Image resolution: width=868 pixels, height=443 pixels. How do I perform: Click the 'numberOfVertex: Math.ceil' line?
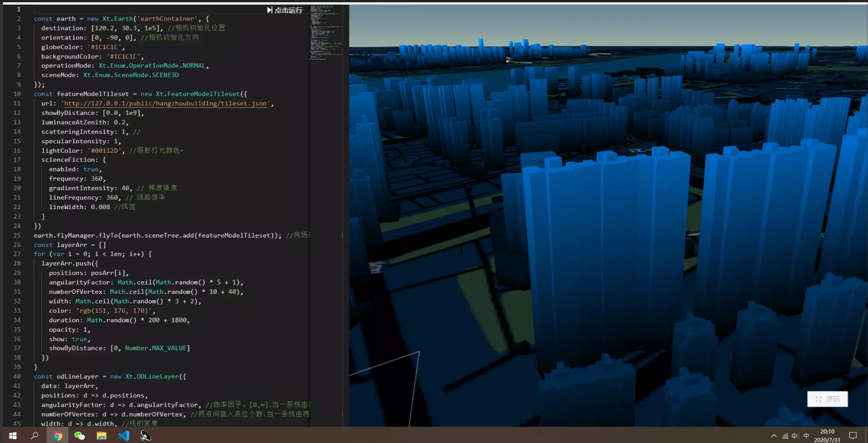[146, 292]
